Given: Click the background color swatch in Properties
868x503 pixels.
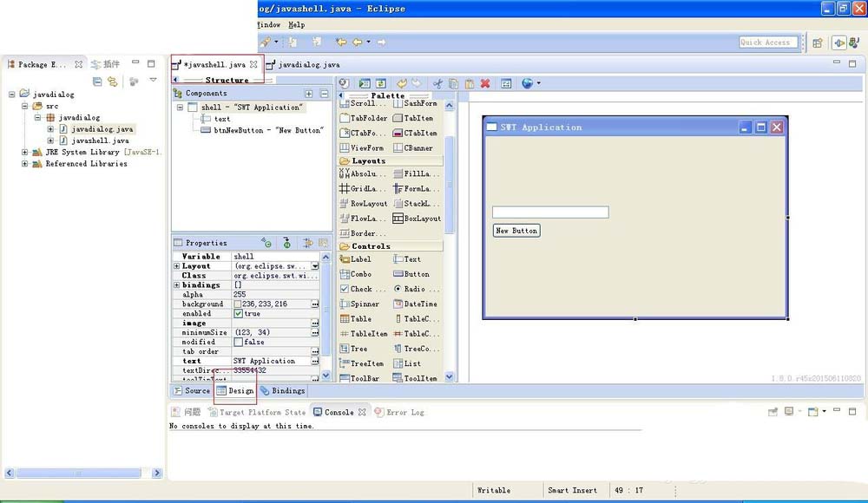Looking at the screenshot, I should (x=238, y=304).
